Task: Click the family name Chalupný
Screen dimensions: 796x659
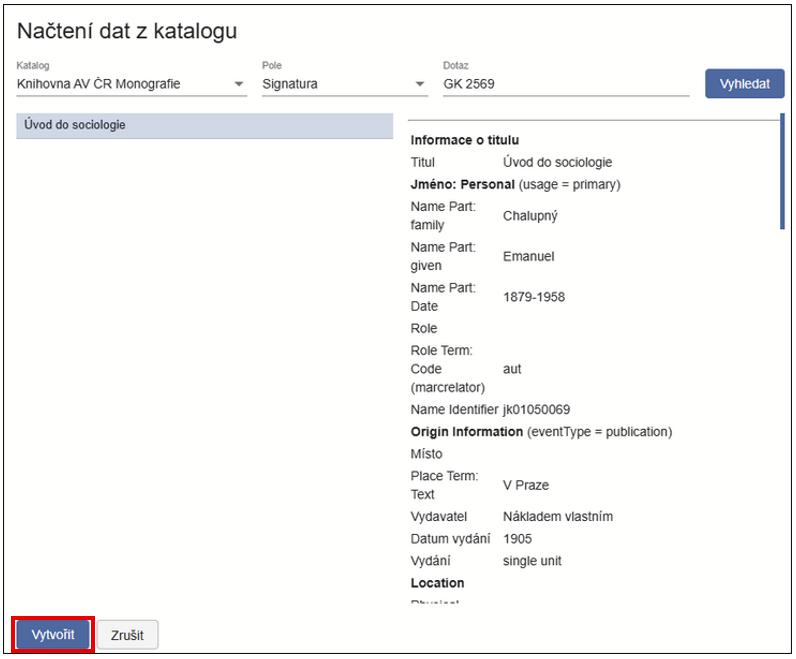Action: tap(531, 215)
